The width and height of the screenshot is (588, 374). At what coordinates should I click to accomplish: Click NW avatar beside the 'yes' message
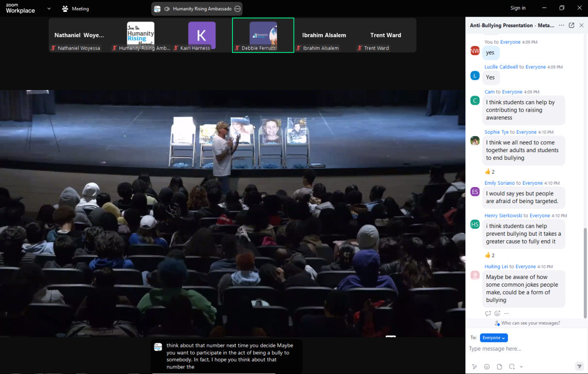point(475,51)
